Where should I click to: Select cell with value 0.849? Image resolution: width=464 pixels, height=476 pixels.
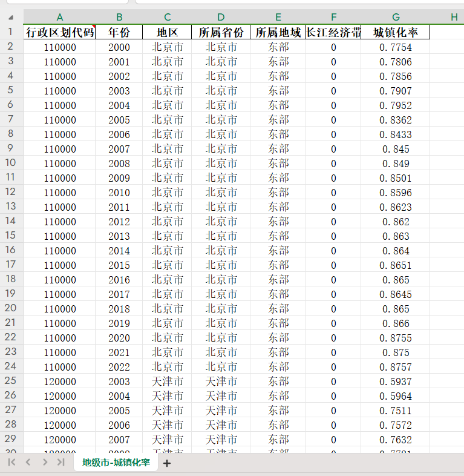coord(396,164)
